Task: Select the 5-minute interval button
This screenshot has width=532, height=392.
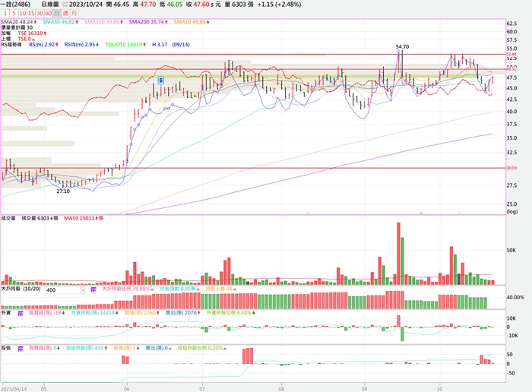Action: coord(14,14)
